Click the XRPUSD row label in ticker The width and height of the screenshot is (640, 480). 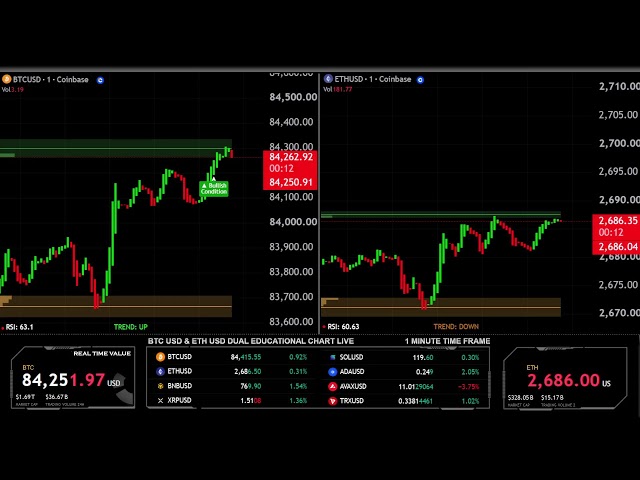click(180, 401)
